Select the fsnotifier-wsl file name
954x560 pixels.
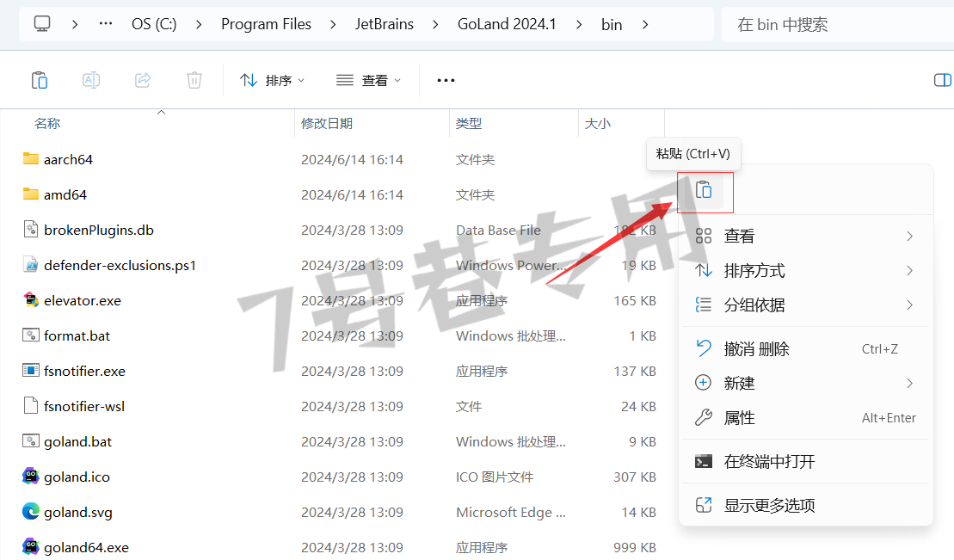84,407
